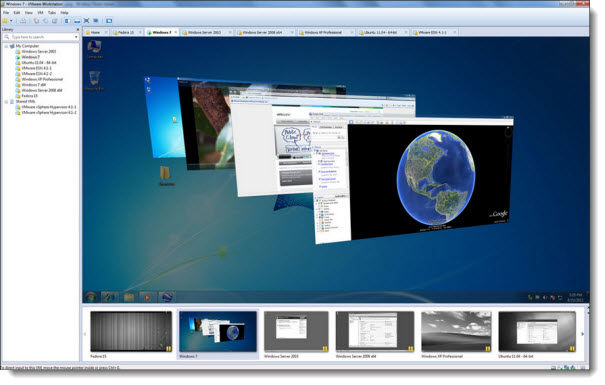Click the Recycle Bin icon in guest
This screenshot has width=605, height=385.
(x=94, y=81)
